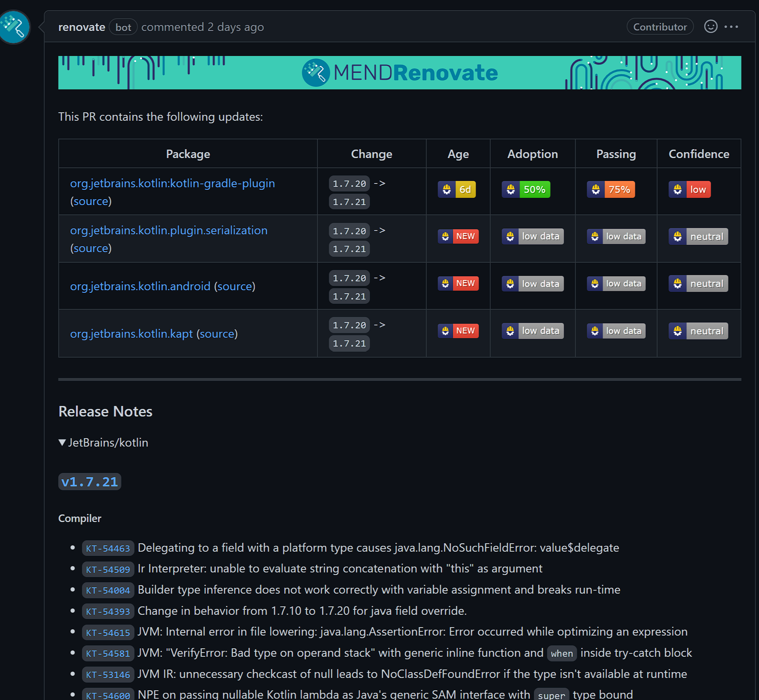The height and width of the screenshot is (700, 759).
Task: Click the Release Notes heading
Action: click(x=105, y=411)
